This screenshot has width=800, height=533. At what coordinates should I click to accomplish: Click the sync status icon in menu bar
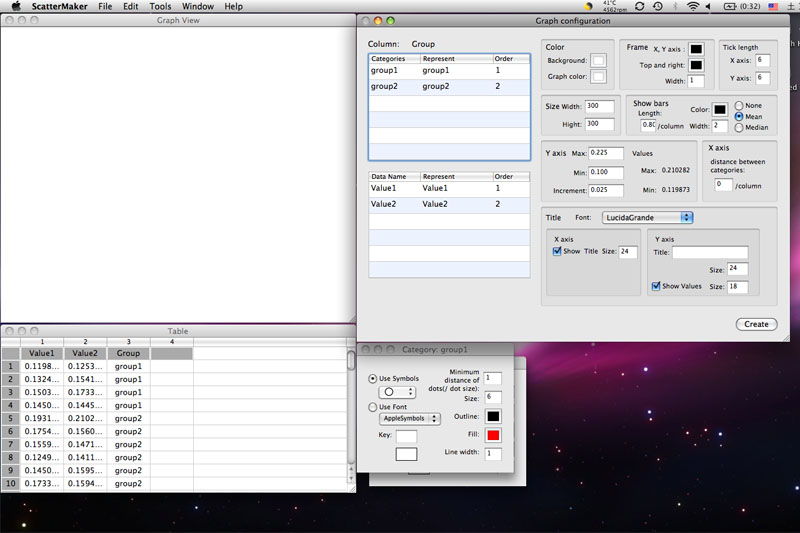point(639,6)
